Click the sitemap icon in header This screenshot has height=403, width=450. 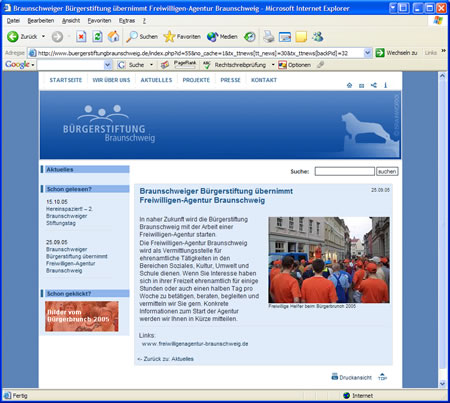[x=374, y=85]
